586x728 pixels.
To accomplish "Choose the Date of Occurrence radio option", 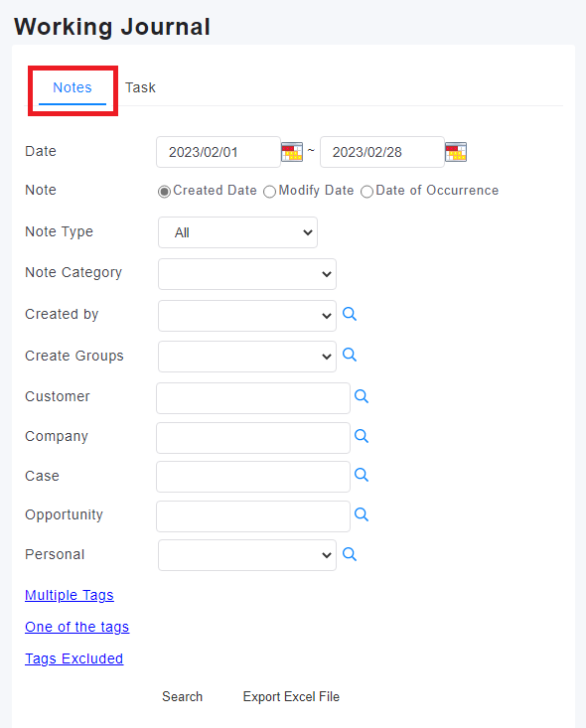I will click(x=366, y=192).
